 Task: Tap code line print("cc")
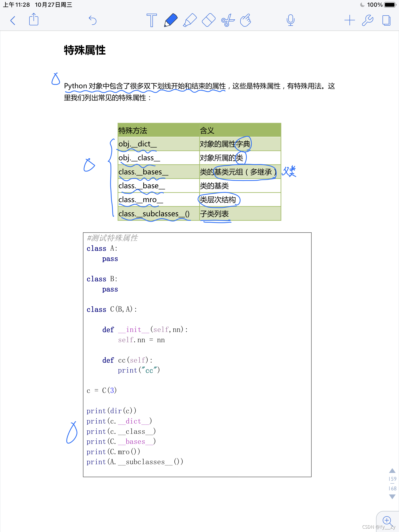pos(139,370)
